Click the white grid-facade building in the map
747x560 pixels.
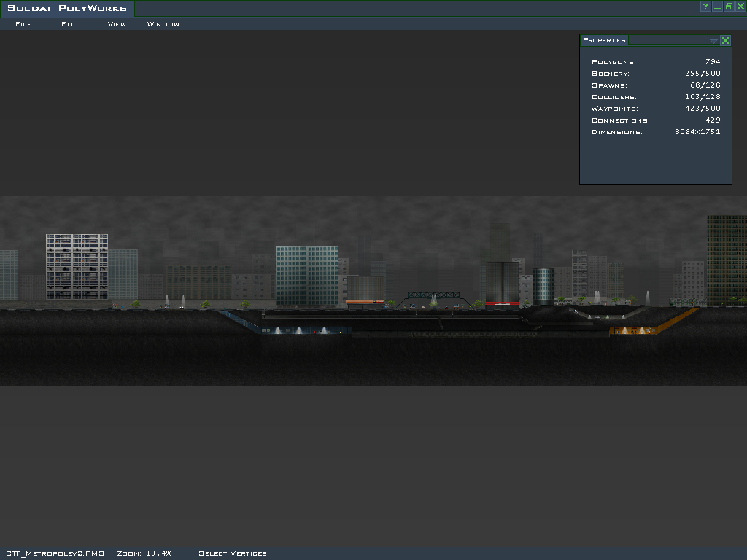77,266
